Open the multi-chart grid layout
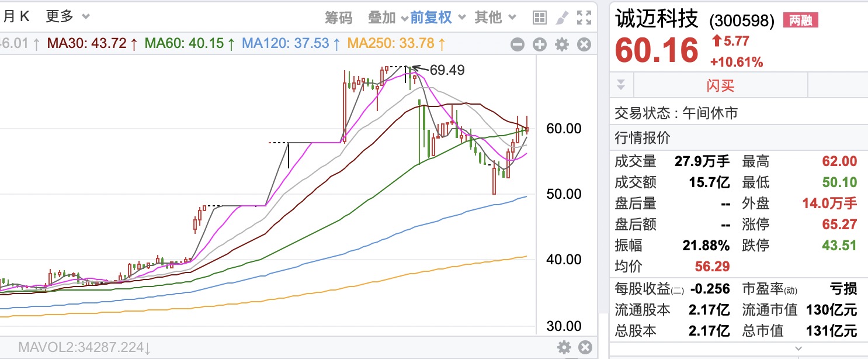 tap(539, 18)
